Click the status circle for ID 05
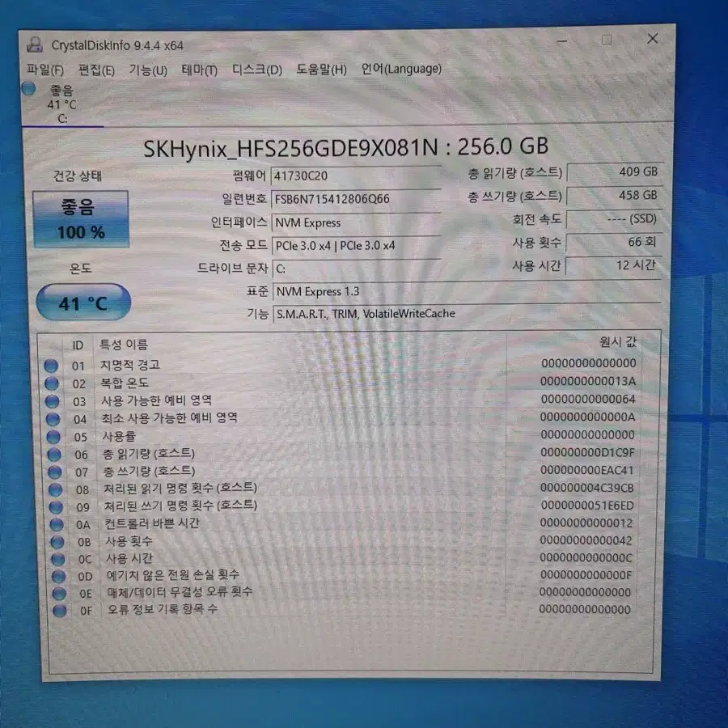Image resolution: width=728 pixels, height=728 pixels. (53, 437)
